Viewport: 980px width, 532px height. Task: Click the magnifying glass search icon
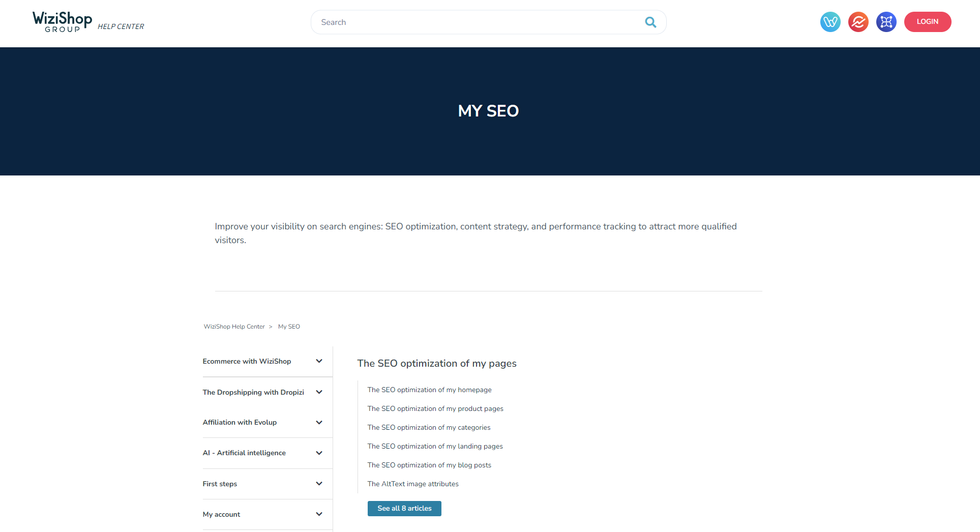click(650, 22)
